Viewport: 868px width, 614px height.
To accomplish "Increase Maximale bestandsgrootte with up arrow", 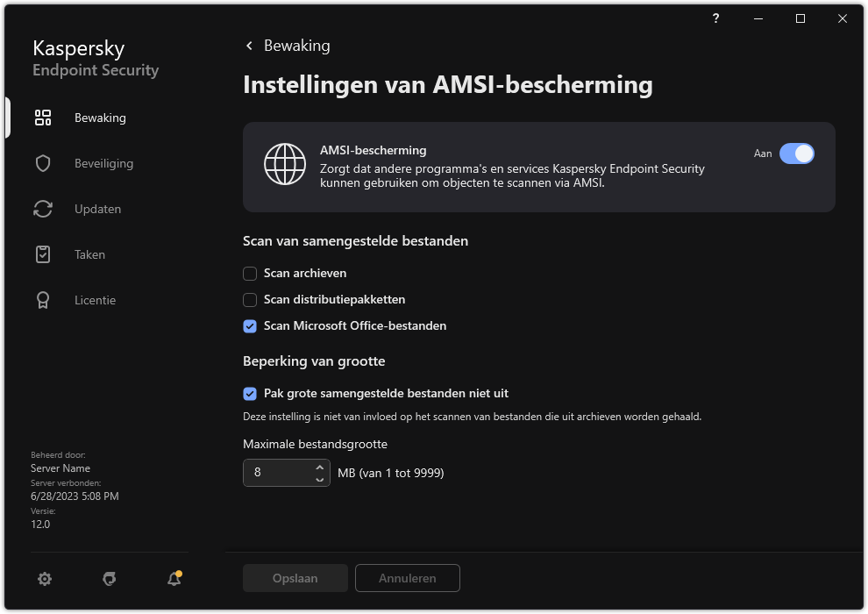I will (317, 468).
